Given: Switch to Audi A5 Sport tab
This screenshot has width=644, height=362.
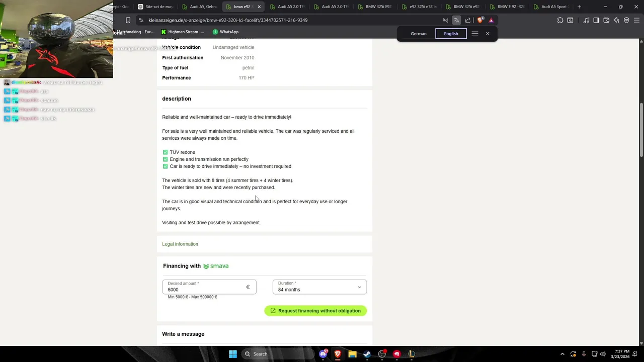Looking at the screenshot, I should click(551, 7).
